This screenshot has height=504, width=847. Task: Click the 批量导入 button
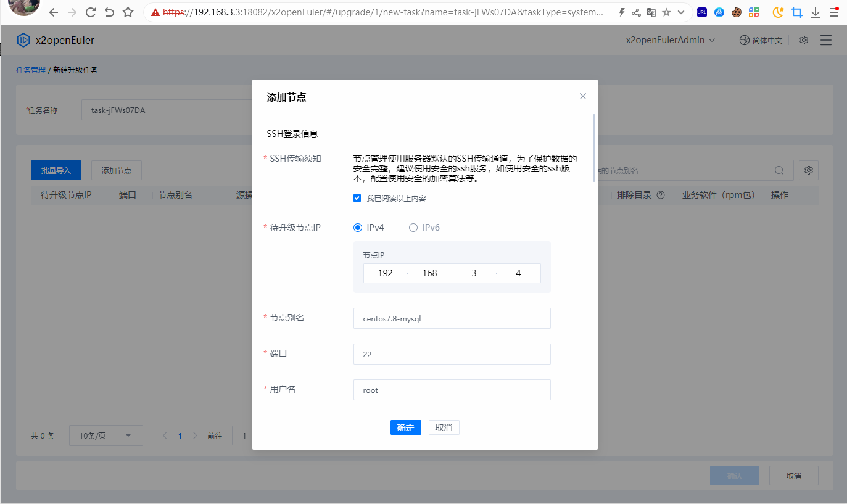[x=56, y=170]
